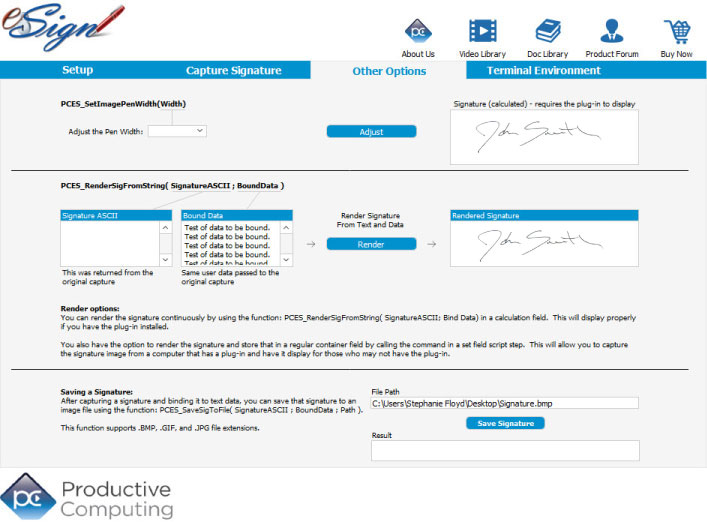The height and width of the screenshot is (524, 707).
Task: Open the Video Library icon
Action: point(482,31)
